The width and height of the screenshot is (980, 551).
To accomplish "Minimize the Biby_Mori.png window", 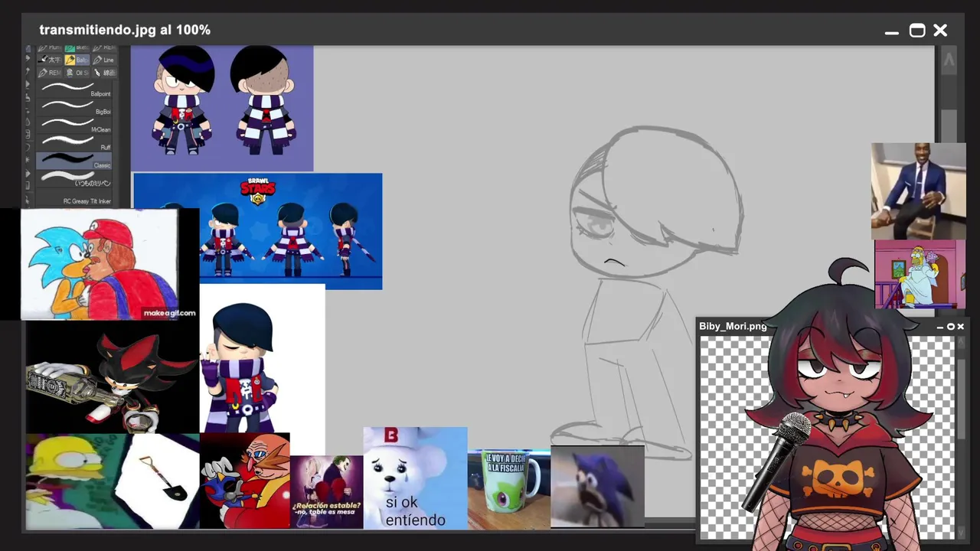I will click(941, 327).
